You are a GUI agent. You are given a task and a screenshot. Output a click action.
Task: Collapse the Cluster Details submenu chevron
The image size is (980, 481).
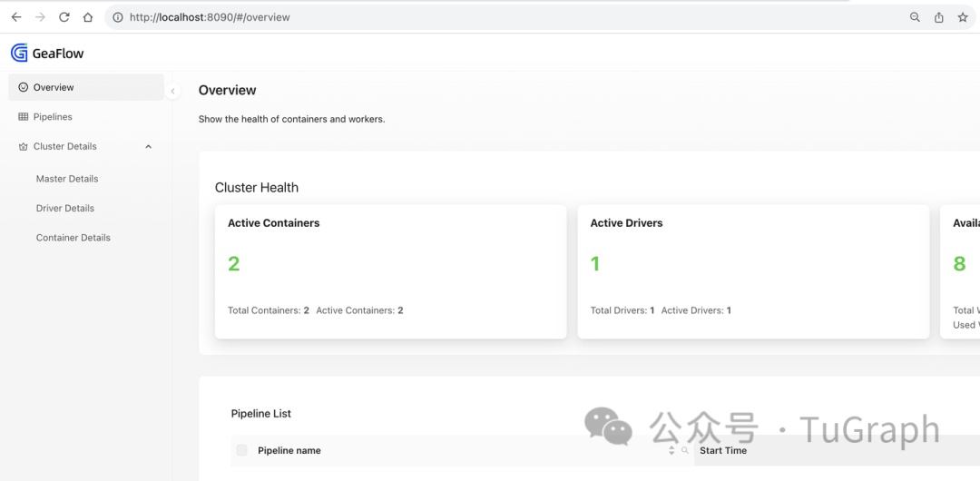tap(149, 146)
